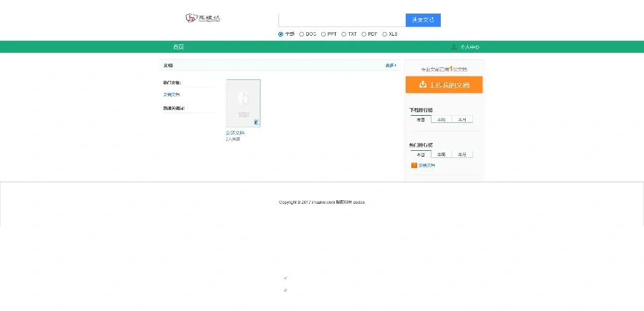The width and height of the screenshot is (644, 311).
Task: Choose the PDF file type filter
Action: tap(364, 34)
